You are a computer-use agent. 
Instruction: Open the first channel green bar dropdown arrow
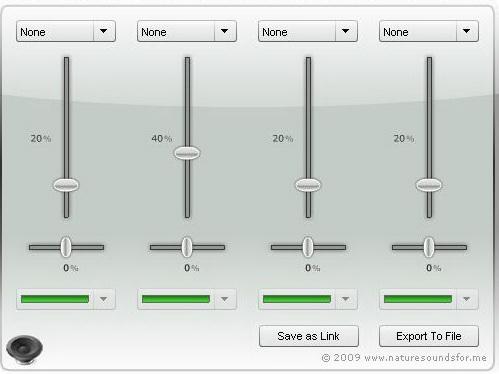coord(104,299)
